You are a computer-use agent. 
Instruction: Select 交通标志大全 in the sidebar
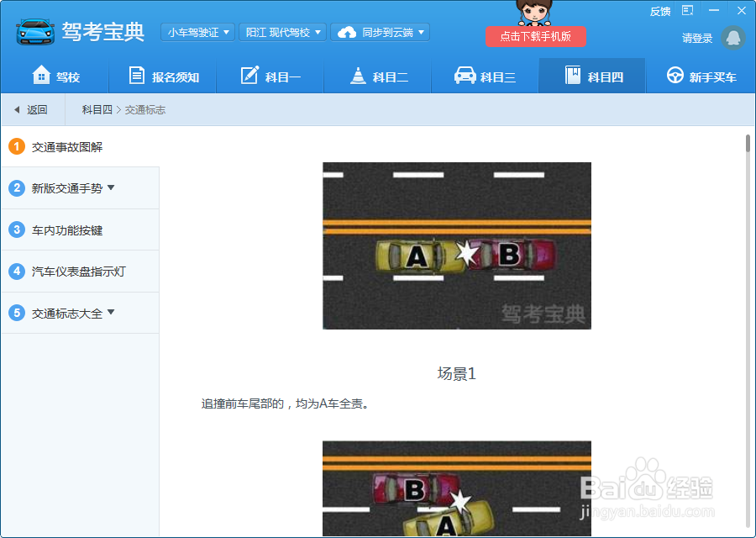pyautogui.click(x=80, y=313)
